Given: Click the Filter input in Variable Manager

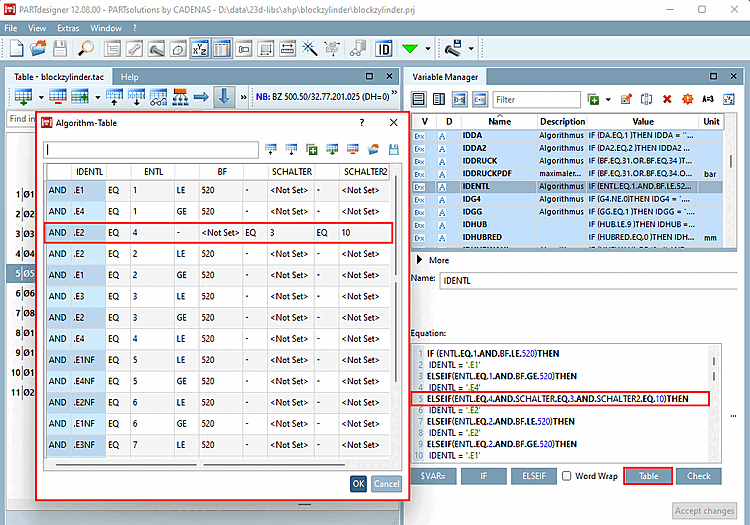Looking at the screenshot, I should click(x=536, y=99).
